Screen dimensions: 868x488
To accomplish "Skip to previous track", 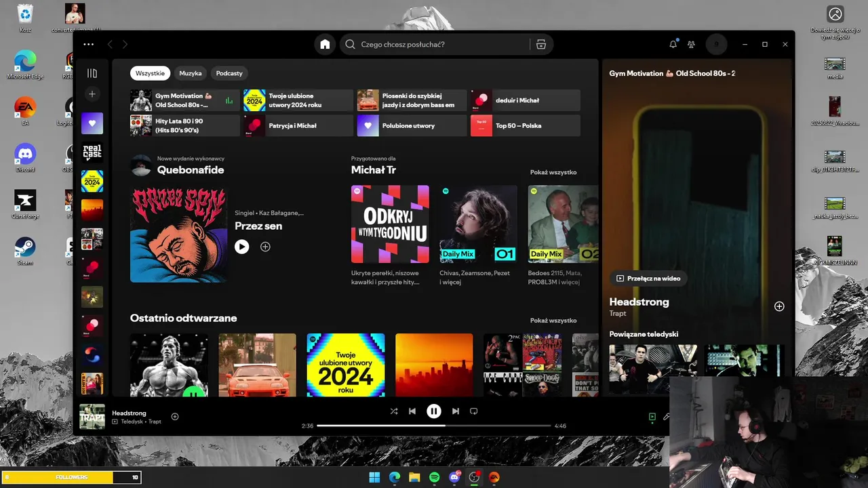I will (x=412, y=411).
